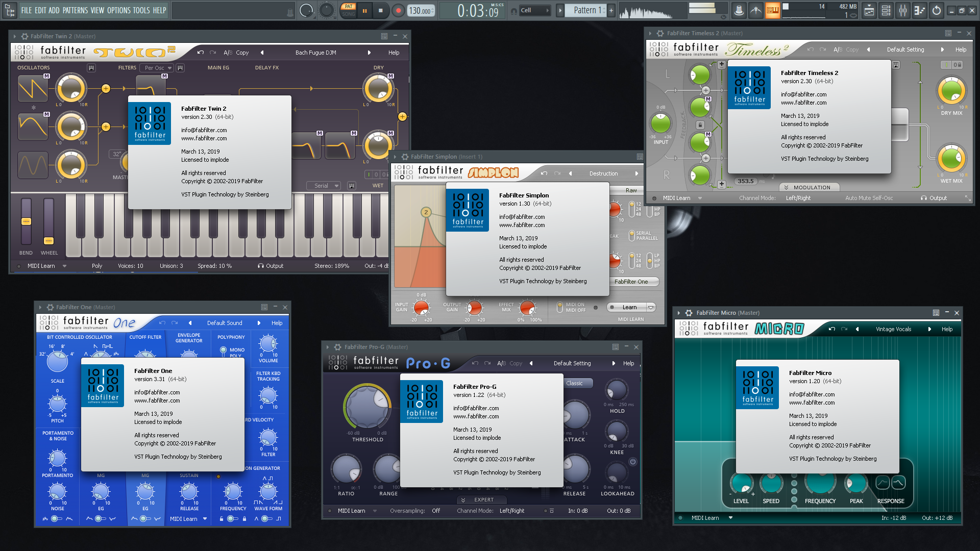Click the 130.000 tempo display
The width and height of the screenshot is (980, 551).
(x=420, y=10)
